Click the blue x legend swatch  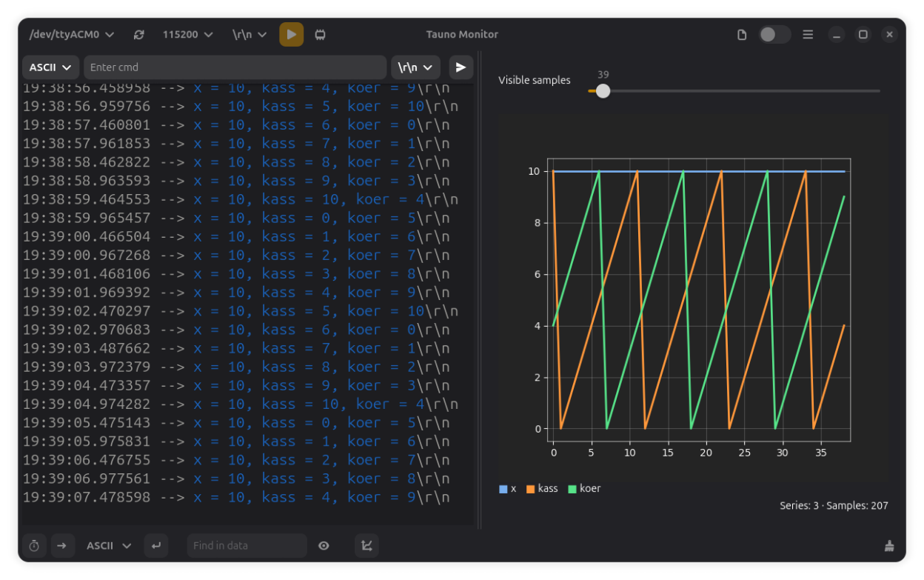503,489
